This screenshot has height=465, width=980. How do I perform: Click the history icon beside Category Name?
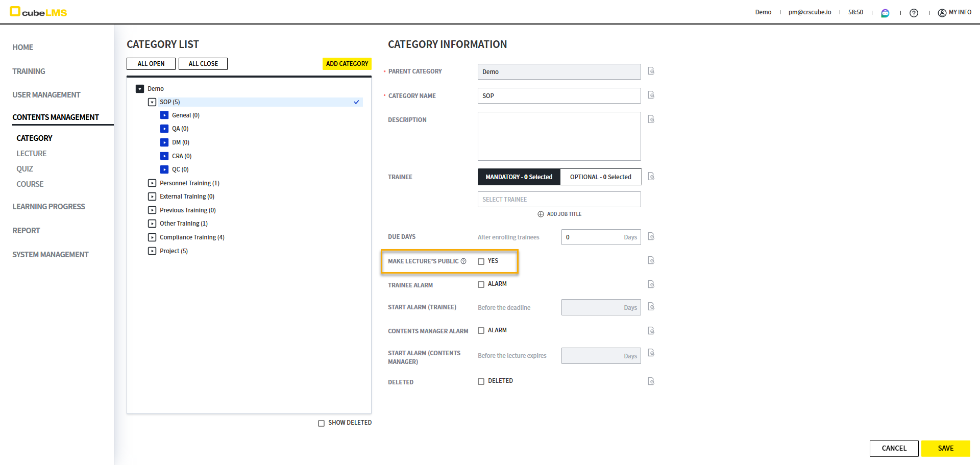[x=651, y=95]
